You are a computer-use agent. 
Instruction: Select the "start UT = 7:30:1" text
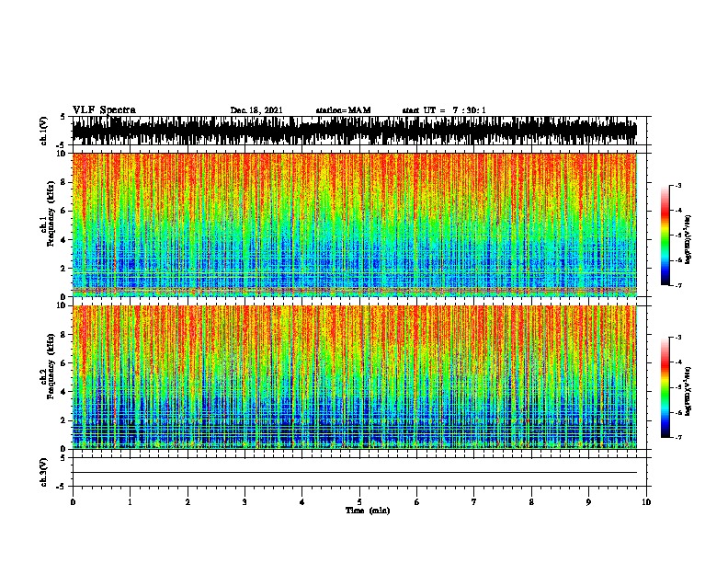click(444, 110)
